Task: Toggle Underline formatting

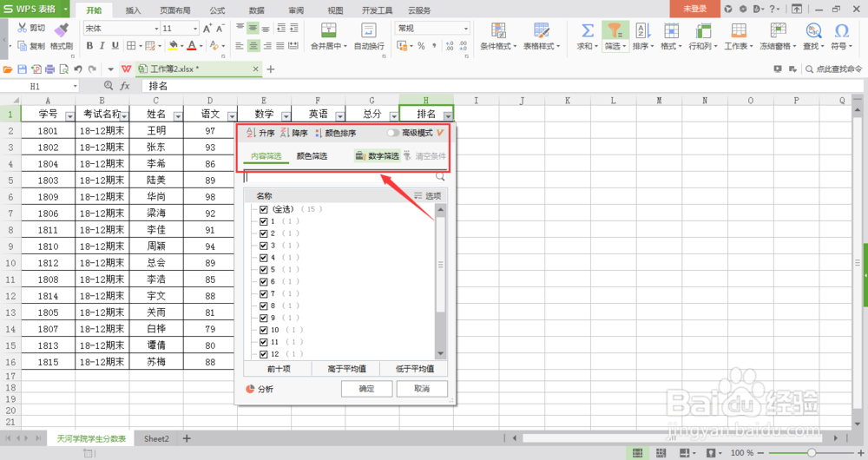Action: coord(115,45)
